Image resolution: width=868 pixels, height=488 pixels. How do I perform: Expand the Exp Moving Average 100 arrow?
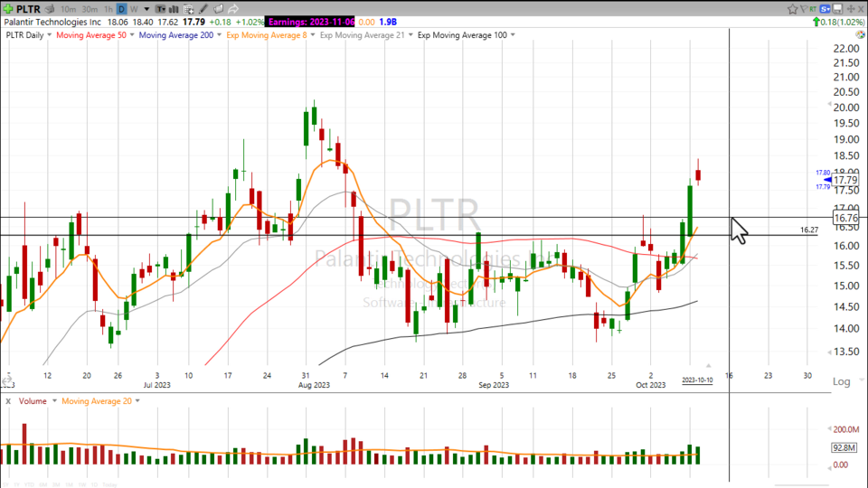(x=513, y=35)
